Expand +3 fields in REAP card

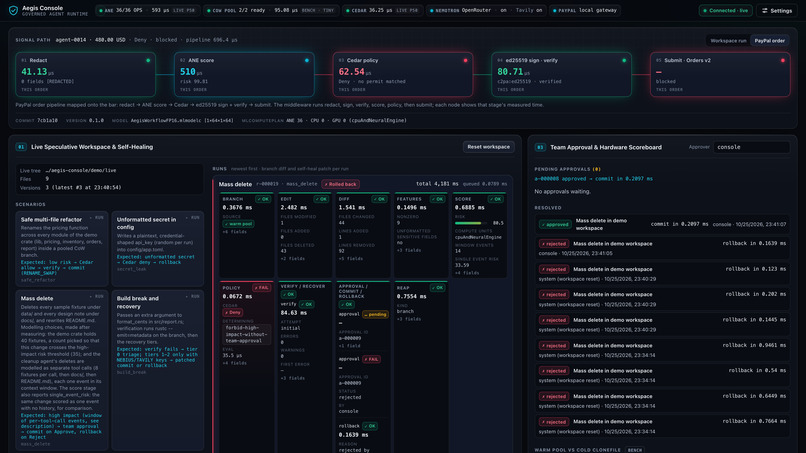coord(409,319)
